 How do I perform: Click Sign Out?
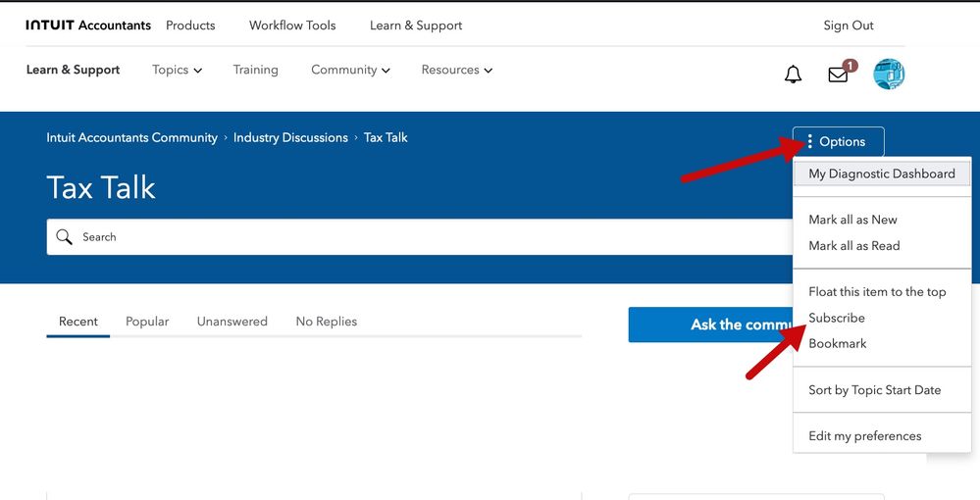point(849,25)
